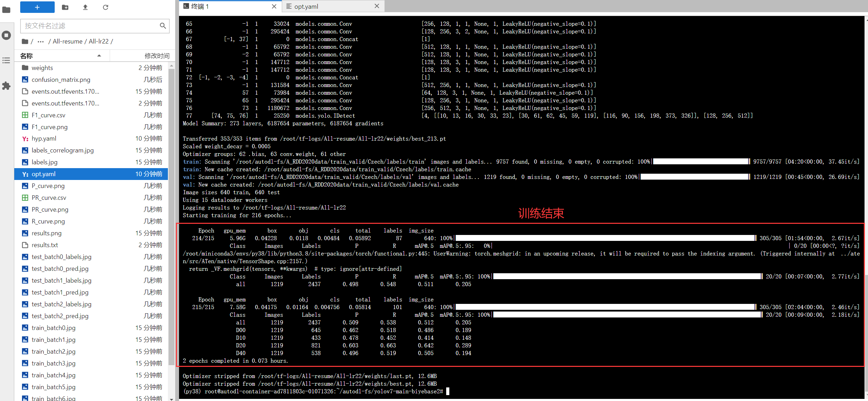Click the spreadsheet icon of F1_curve.csv
The height and width of the screenshot is (401, 868).
coord(25,115)
